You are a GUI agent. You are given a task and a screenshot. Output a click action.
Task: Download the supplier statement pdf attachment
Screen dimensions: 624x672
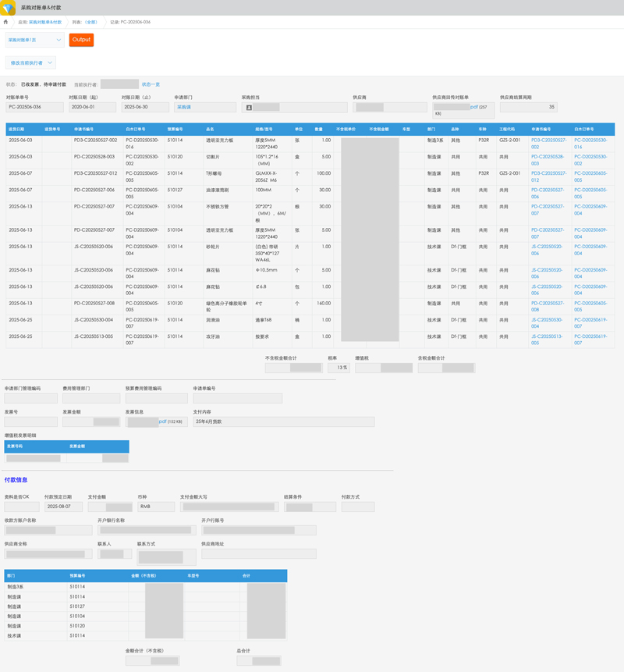tap(473, 107)
